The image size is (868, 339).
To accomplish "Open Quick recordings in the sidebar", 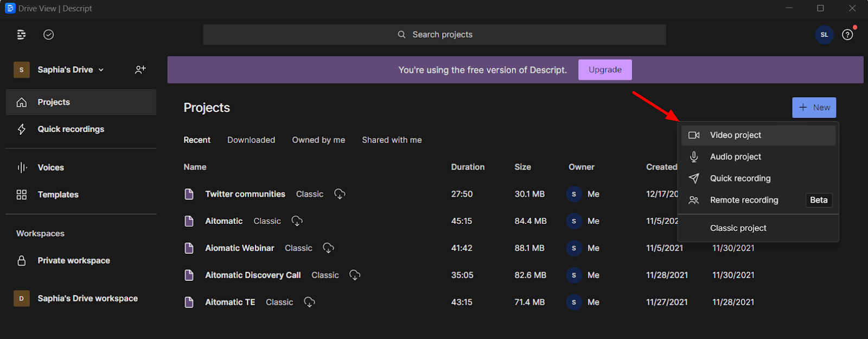I will tap(81, 129).
